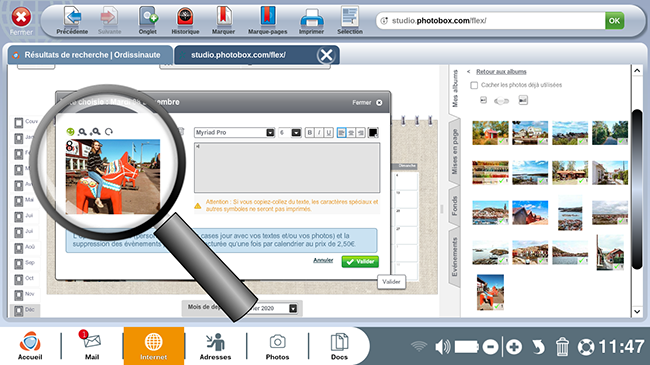Toggle Underline text formatting button
This screenshot has height=365, width=650.
point(329,133)
